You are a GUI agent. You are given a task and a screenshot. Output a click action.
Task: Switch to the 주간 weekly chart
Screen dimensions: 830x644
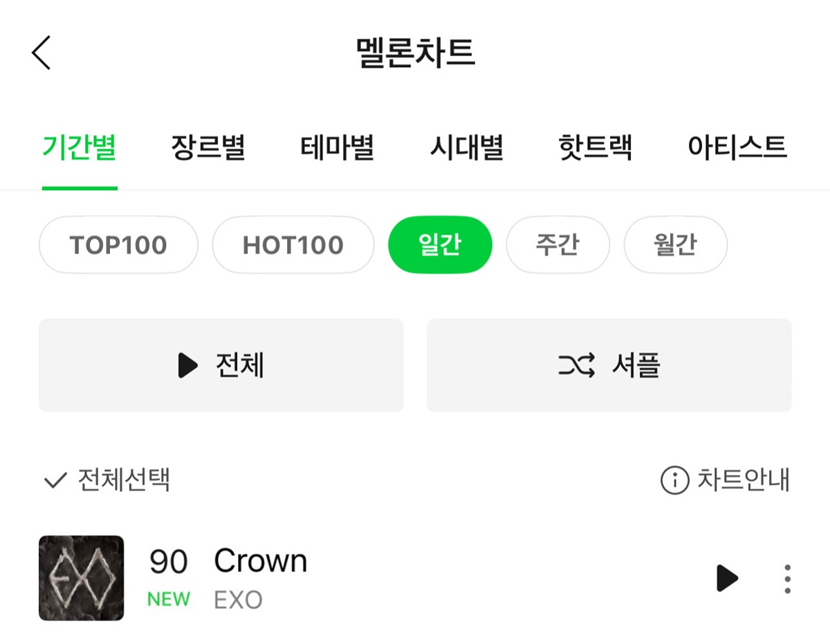tap(557, 245)
